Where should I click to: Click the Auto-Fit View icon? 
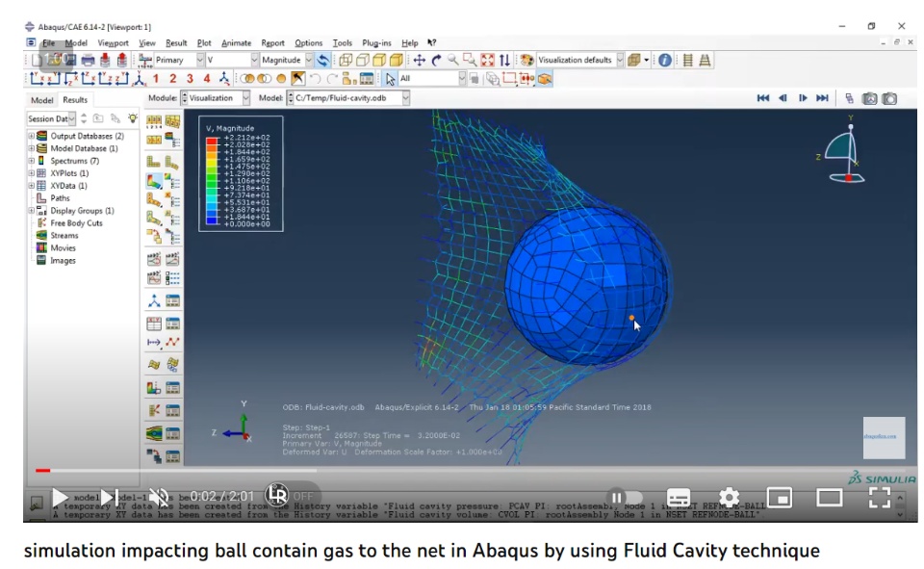point(487,60)
